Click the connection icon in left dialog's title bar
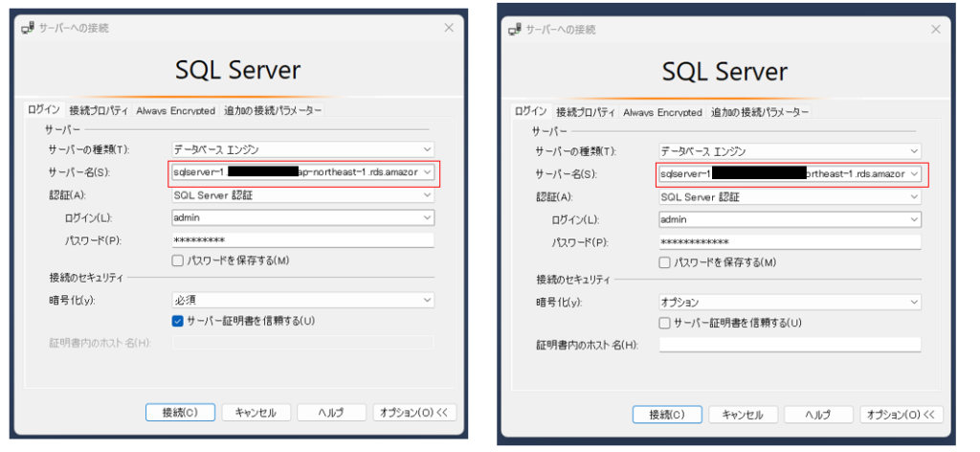 (x=28, y=28)
